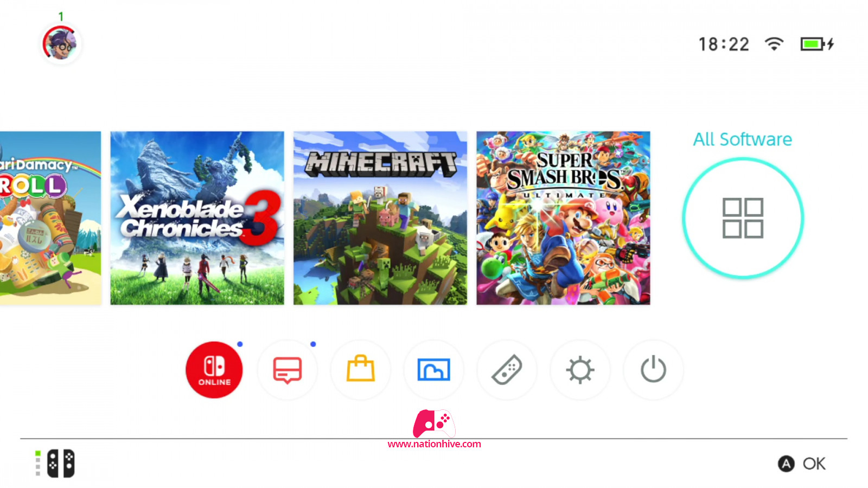This screenshot has height=488, width=868.
Task: Click the Joy-Con controller status icon
Action: click(x=55, y=464)
